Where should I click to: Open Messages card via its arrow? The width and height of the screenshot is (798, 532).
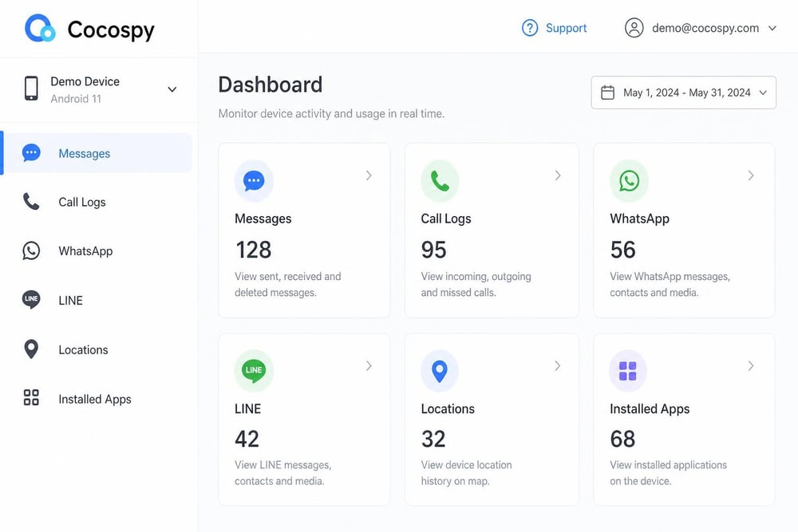click(x=369, y=175)
